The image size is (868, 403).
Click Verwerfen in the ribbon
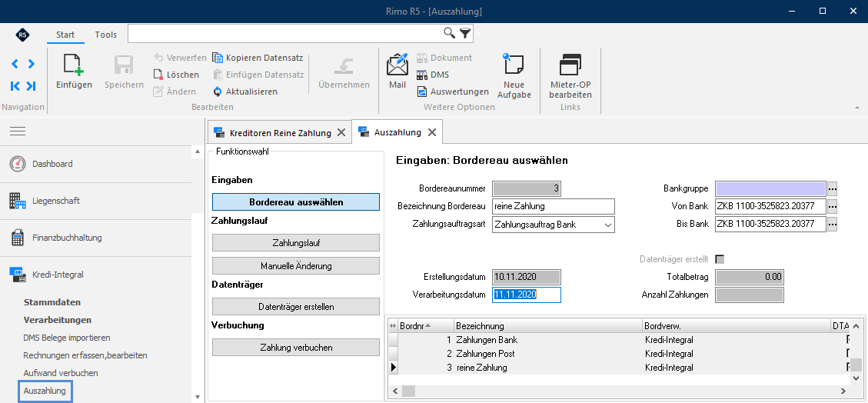[179, 58]
